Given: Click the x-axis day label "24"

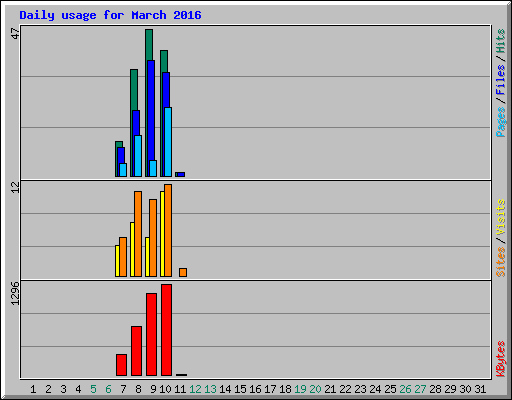Looking at the screenshot, I should coord(375,389).
